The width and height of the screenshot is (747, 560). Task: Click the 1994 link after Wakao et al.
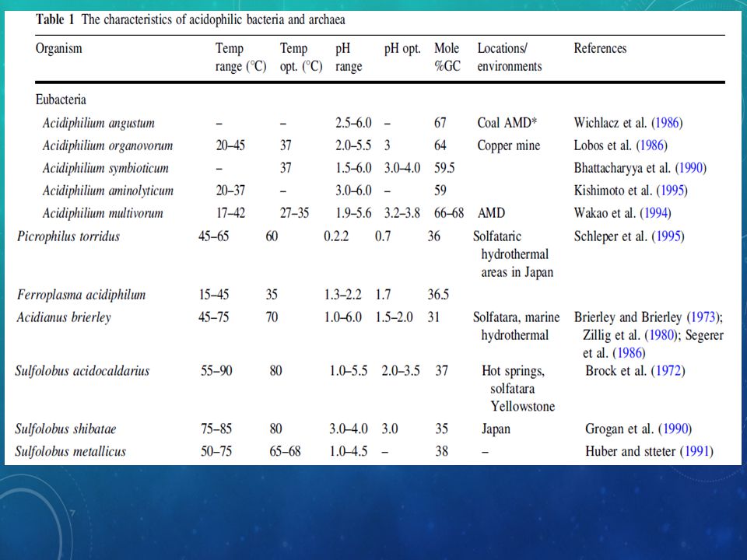(655, 213)
